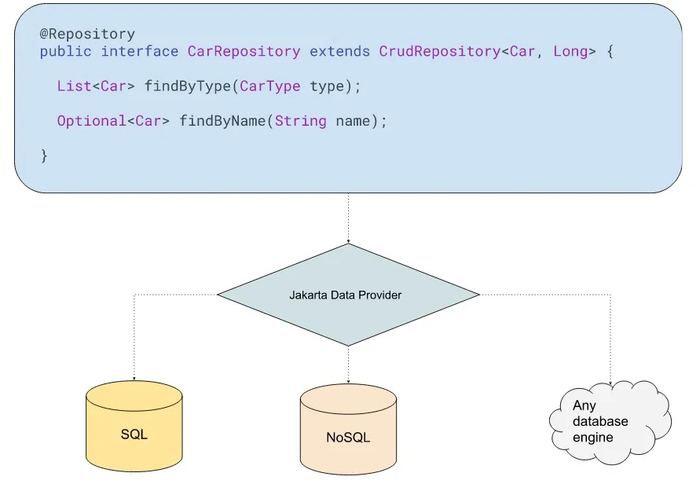The image size is (700, 484).
Task: Click the yellow SQL database cylinder
Action: coord(134,426)
